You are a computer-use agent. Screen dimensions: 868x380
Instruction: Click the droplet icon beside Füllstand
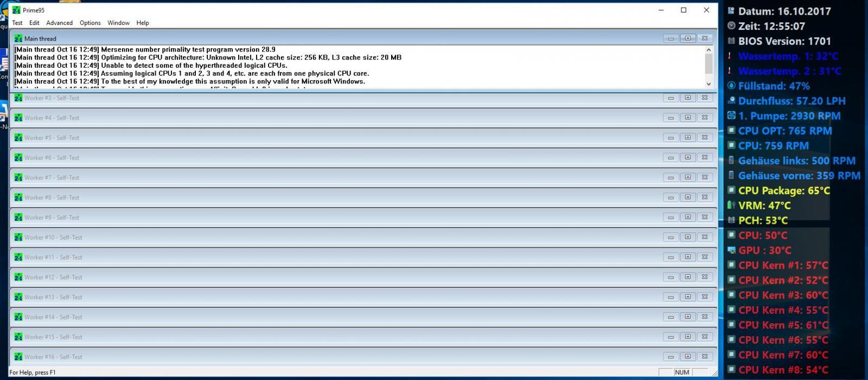coord(731,86)
